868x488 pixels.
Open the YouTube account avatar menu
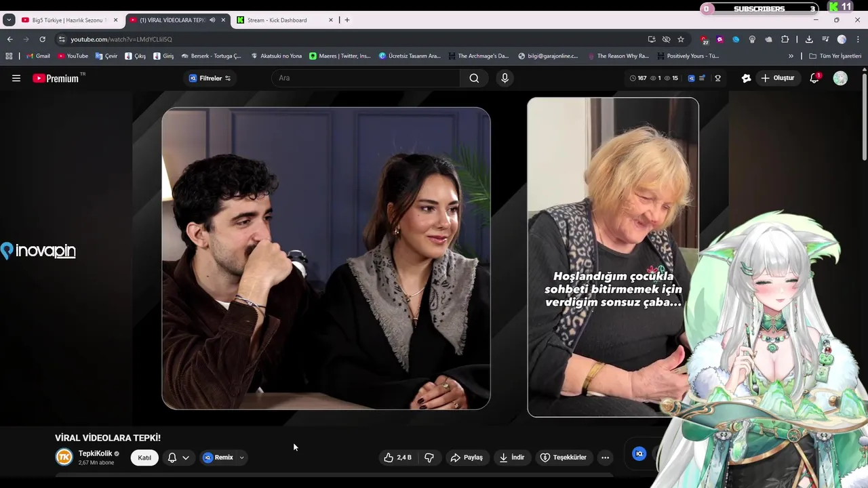coord(840,78)
